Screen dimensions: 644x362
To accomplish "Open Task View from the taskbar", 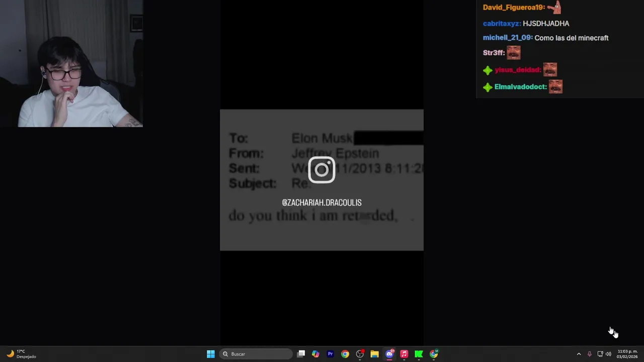I will coord(301,354).
